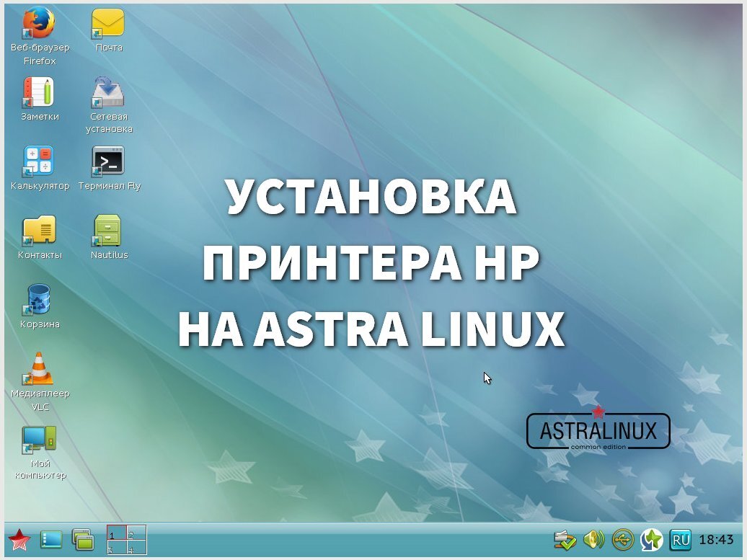Open the red star start menu
Screen dimensions: 747x560
tap(19, 540)
